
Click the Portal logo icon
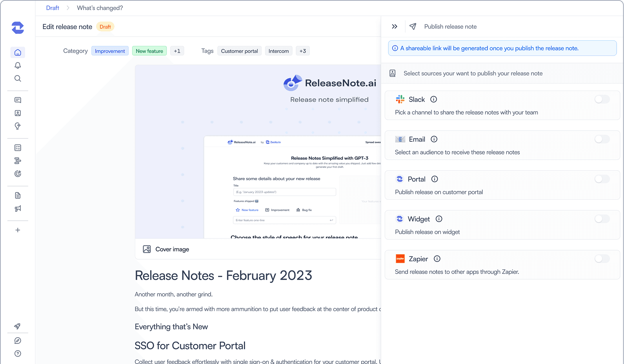[x=400, y=179]
